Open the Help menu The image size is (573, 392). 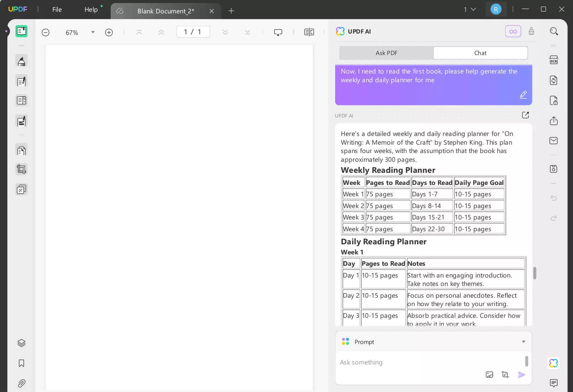[91, 9]
